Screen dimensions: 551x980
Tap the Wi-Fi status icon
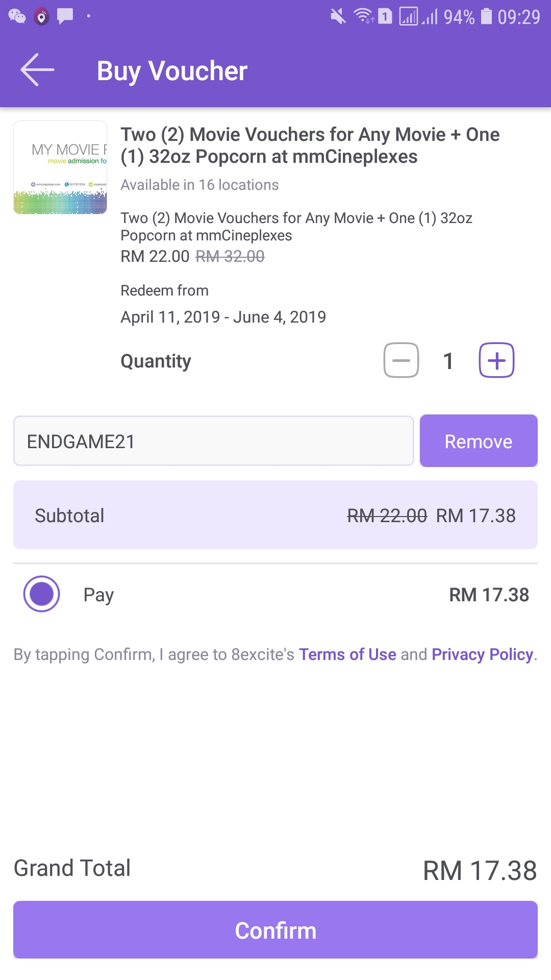click(364, 16)
